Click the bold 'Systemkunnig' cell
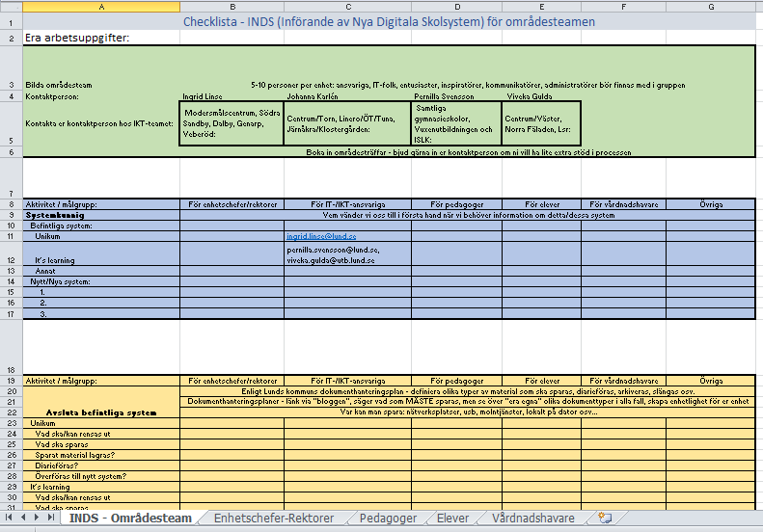 pos(101,215)
